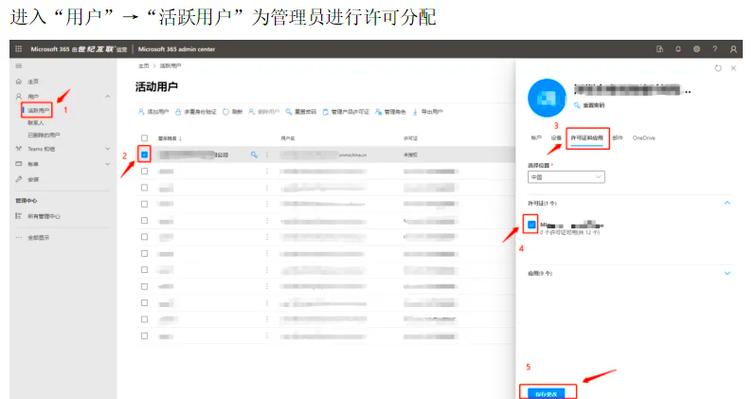Collapse the Licenses (许可证) section chevron
Screen dimensions: 756x399
pos(727,203)
